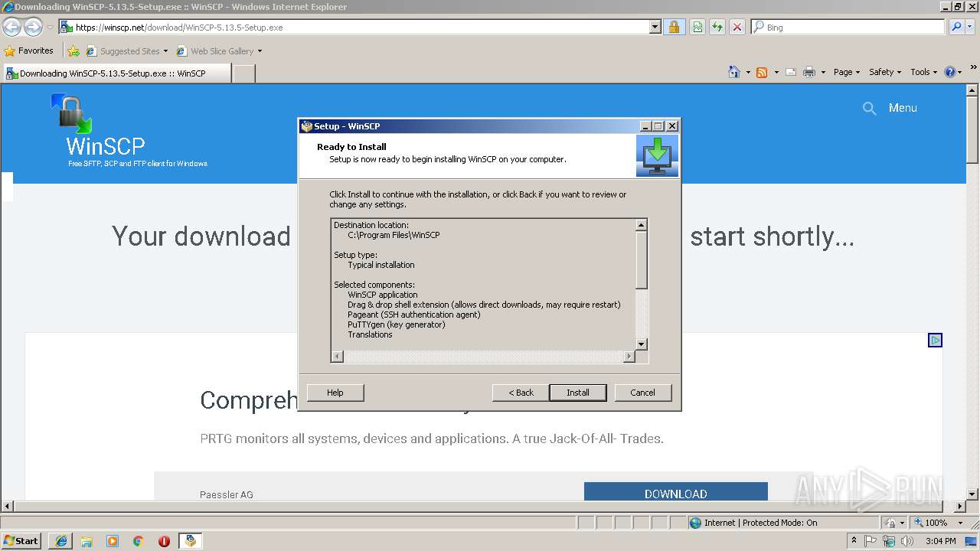Click the network tray icon

889,541
